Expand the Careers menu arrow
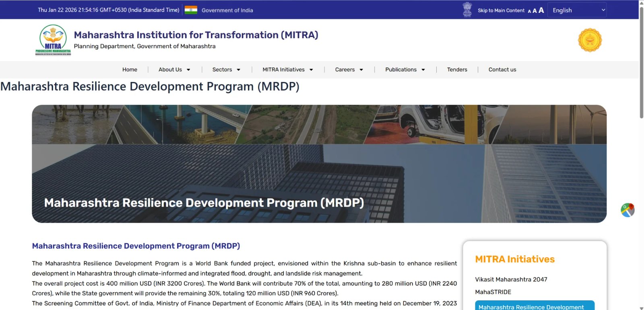Viewport: 644px width, 310px height. [x=361, y=70]
